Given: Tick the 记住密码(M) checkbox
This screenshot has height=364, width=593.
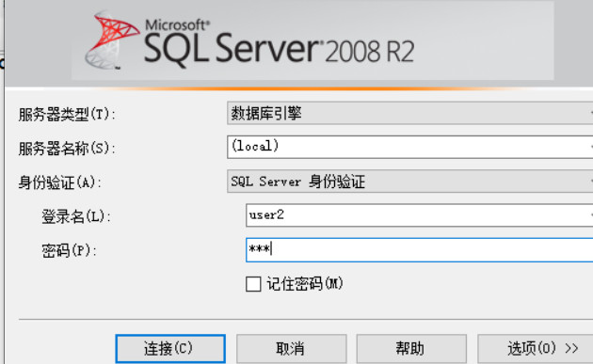Looking at the screenshot, I should pyautogui.click(x=253, y=284).
